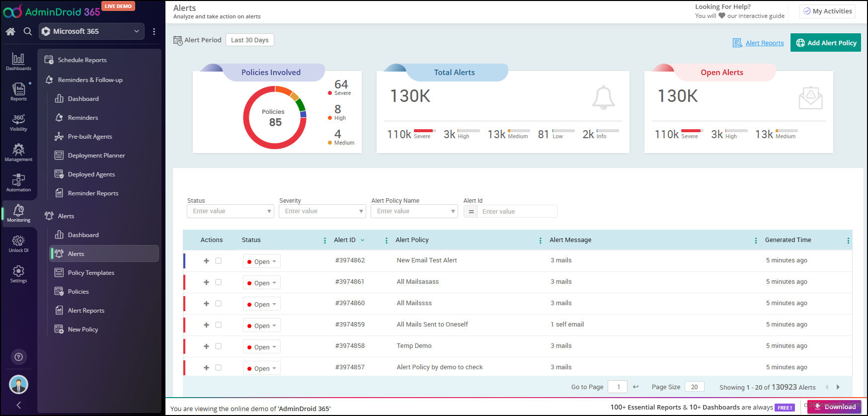
Task: Open the Management section icon
Action: coord(18,153)
